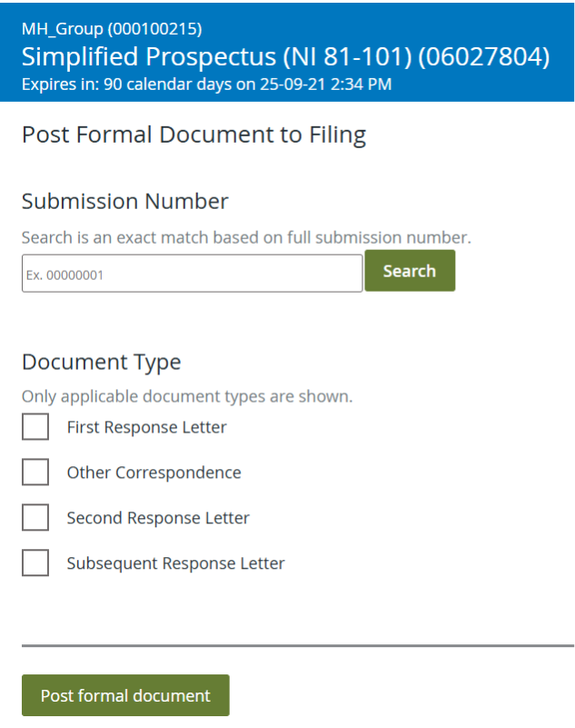Image resolution: width=575 pixels, height=728 pixels.
Task: Click the "First Response Letter" label text
Action: point(146,427)
